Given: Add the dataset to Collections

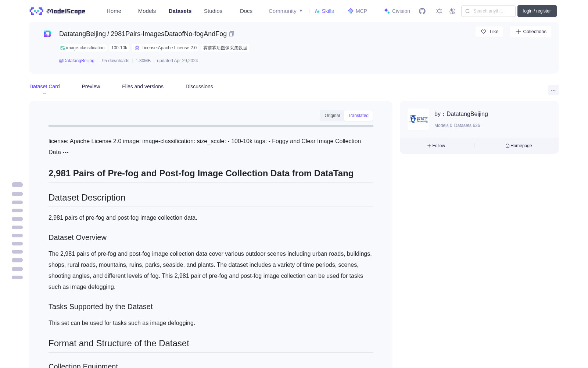Looking at the screenshot, I should point(531,32).
